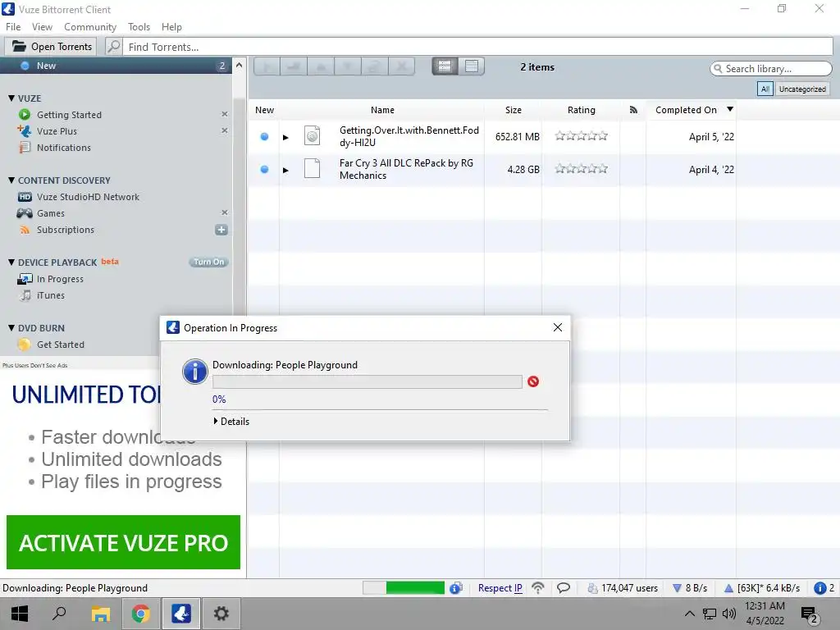Close the Vuze Plus sidebar entry
The height and width of the screenshot is (630, 840).
[x=225, y=130]
